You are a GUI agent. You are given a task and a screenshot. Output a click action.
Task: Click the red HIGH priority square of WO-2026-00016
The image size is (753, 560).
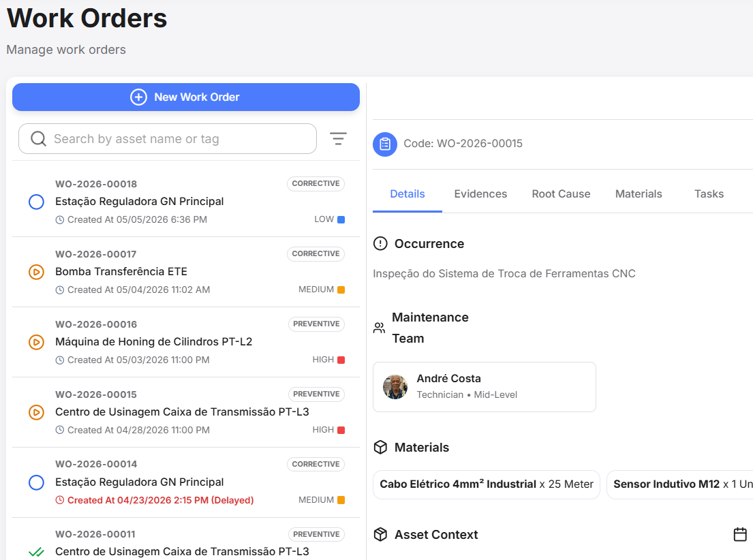(x=341, y=360)
